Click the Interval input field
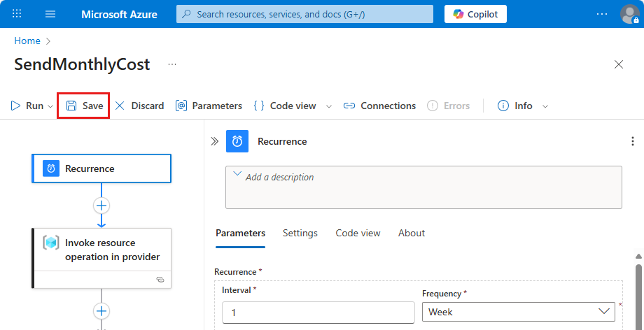 318,313
